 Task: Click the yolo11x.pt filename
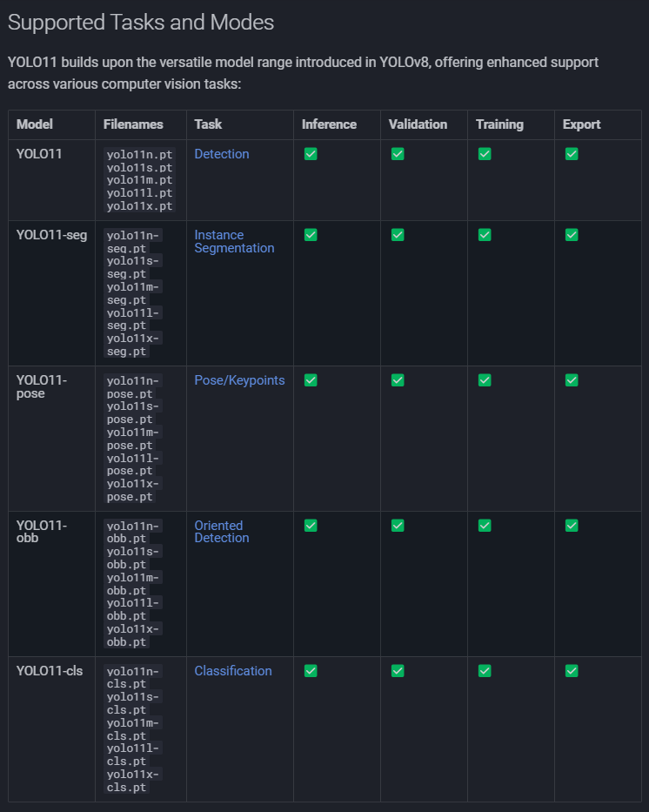click(139, 206)
